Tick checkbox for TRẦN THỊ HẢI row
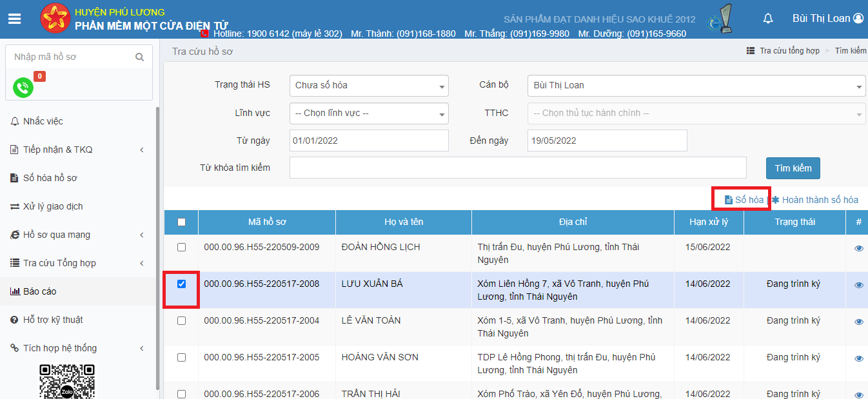This screenshot has height=399, width=868. point(181,394)
